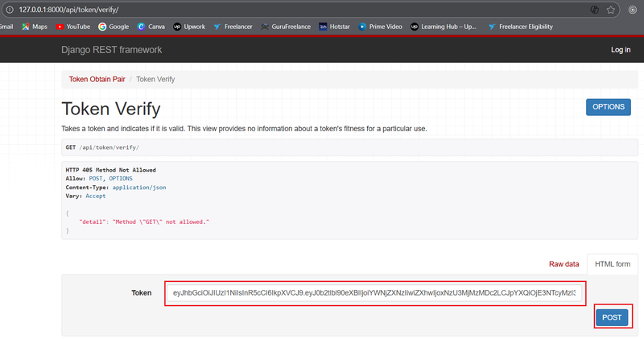Click the OPTIONS button
Viewport: 644px width, 339px height.
[609, 107]
